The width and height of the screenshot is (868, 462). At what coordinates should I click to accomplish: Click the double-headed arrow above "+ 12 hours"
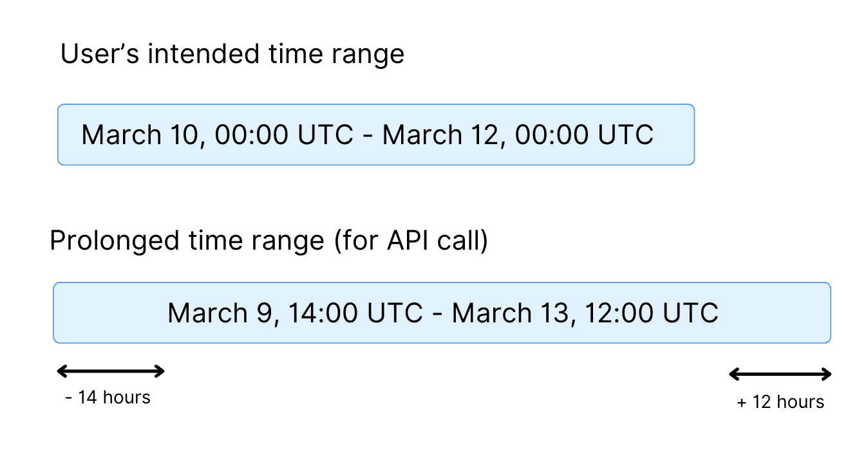[x=780, y=374]
